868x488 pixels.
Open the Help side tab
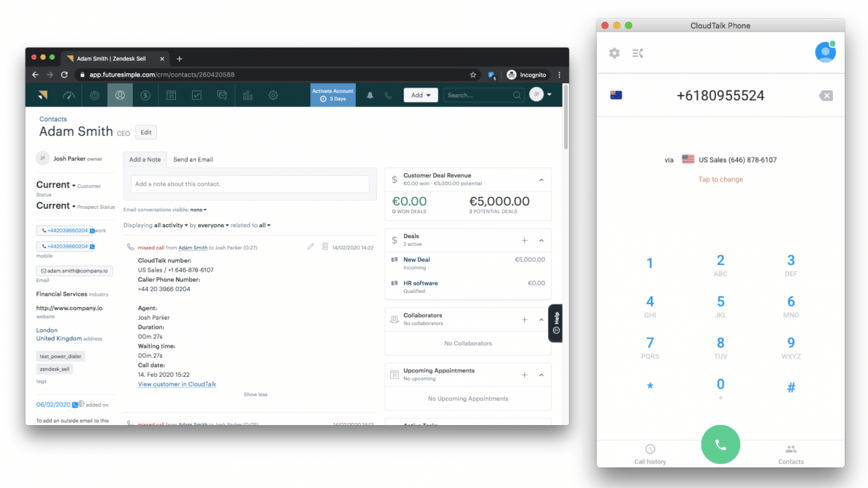556,323
